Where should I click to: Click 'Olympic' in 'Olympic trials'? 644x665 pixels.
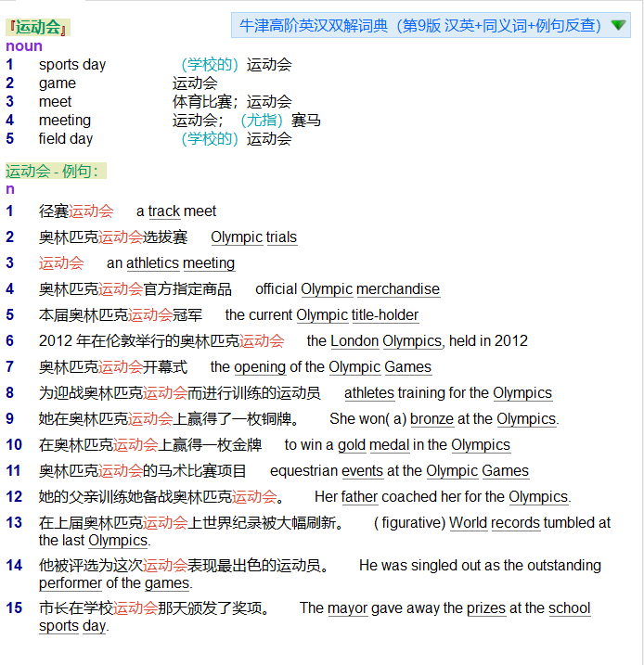[x=237, y=237]
